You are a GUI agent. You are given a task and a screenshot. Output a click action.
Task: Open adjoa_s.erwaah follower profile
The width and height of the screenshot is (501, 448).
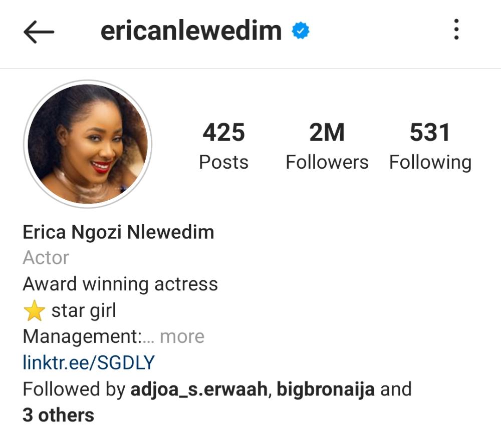pyautogui.click(x=199, y=389)
